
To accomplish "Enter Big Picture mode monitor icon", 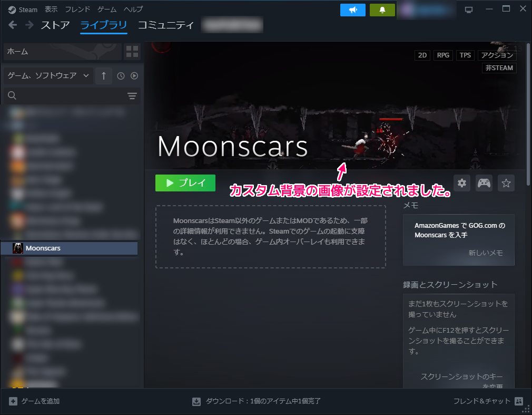I will tap(469, 10).
